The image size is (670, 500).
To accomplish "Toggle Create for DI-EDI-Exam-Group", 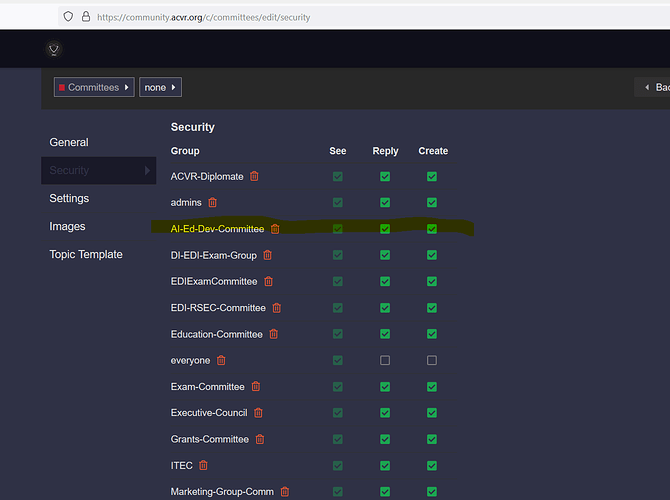I will (x=432, y=255).
